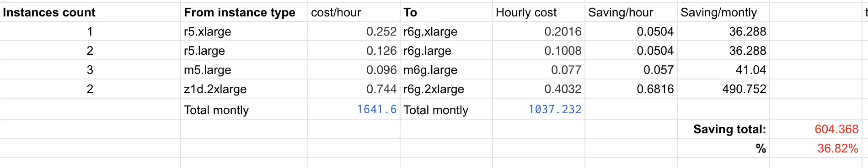Viewport: 868px width, 168px height.
Task: Select the Hourly cost header cell
Action: tap(539, 12)
